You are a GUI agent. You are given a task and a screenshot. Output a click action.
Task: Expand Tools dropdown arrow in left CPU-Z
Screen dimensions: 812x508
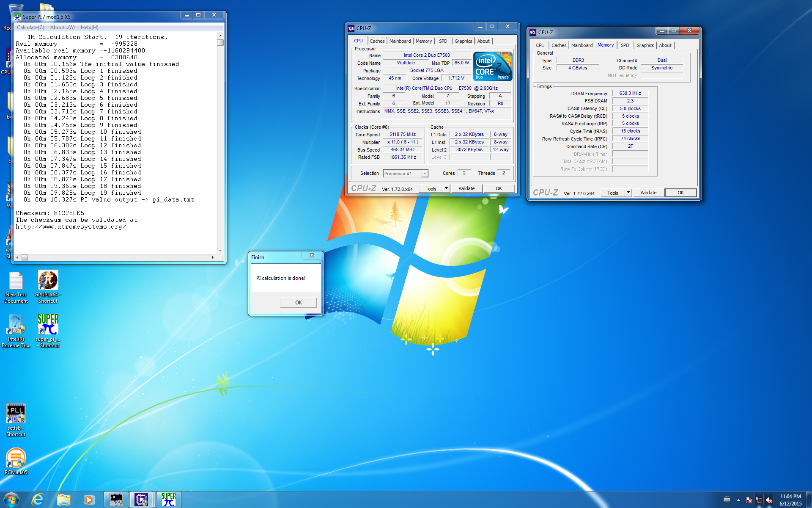point(446,188)
